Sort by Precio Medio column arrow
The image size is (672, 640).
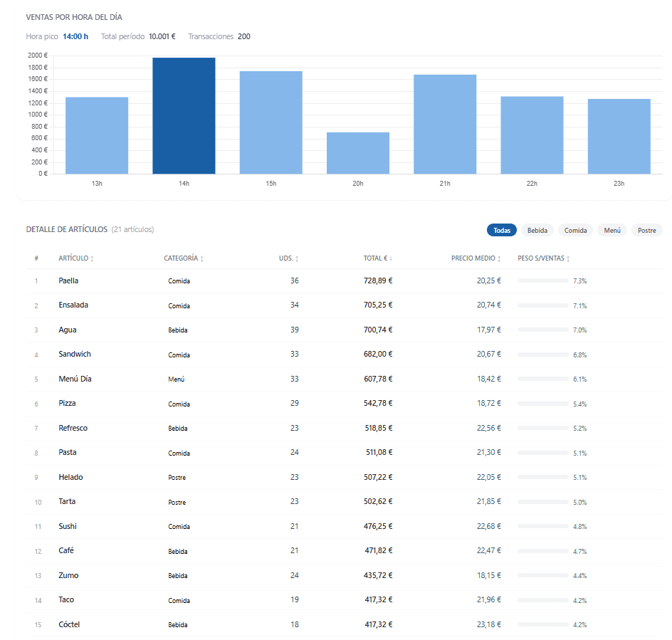tap(499, 258)
